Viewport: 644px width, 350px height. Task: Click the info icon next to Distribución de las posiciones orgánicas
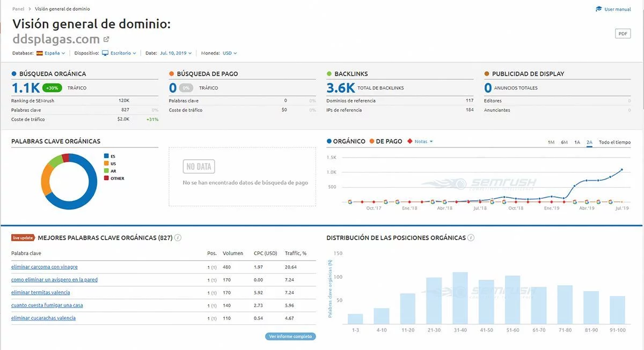[x=471, y=237]
